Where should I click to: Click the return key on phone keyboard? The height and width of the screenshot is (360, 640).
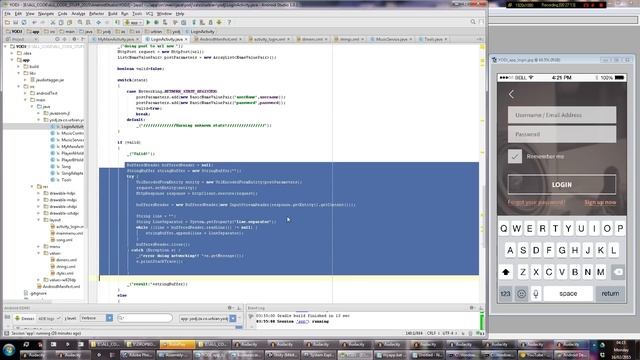(610, 293)
